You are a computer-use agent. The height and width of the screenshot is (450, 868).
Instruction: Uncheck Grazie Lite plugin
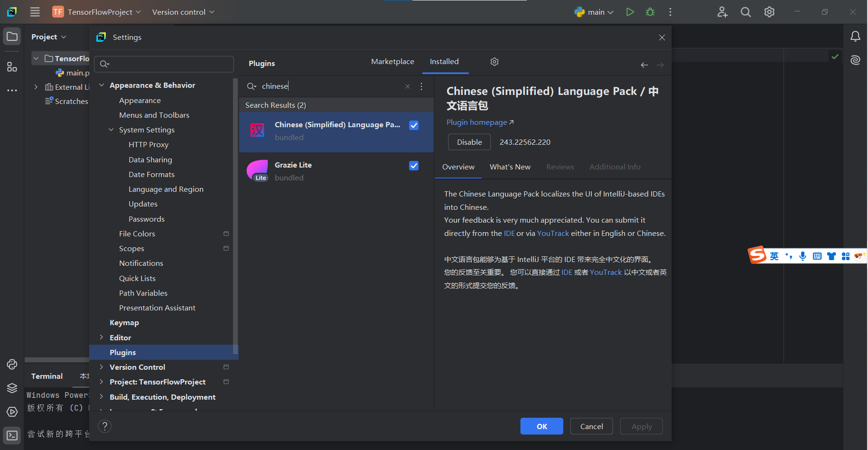point(414,166)
